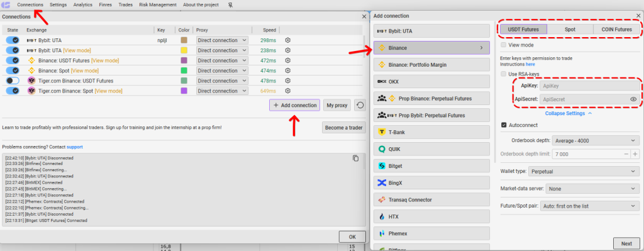The image size is (644, 251).
Task: Click the Binance entry in the Add connection list
Action: pyautogui.click(x=431, y=48)
